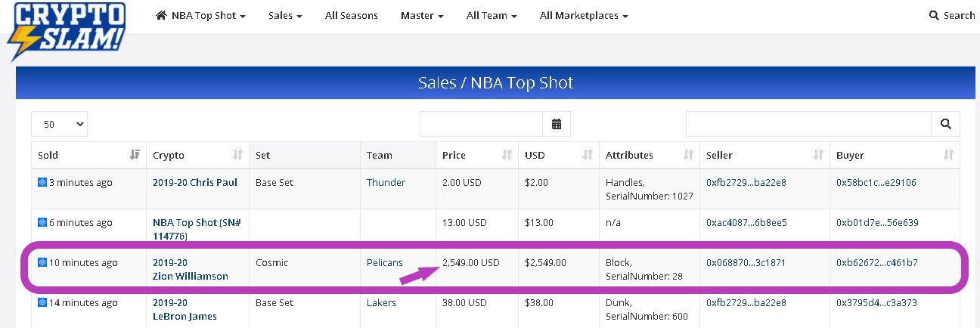Open the Sales menu in the navbar
The image size is (980, 328).
click(x=285, y=16)
